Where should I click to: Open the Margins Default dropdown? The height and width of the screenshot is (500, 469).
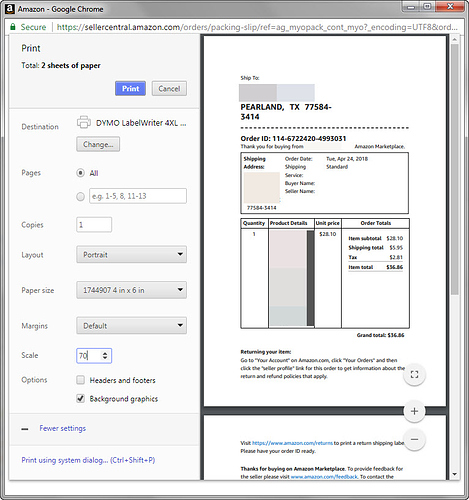pos(131,325)
